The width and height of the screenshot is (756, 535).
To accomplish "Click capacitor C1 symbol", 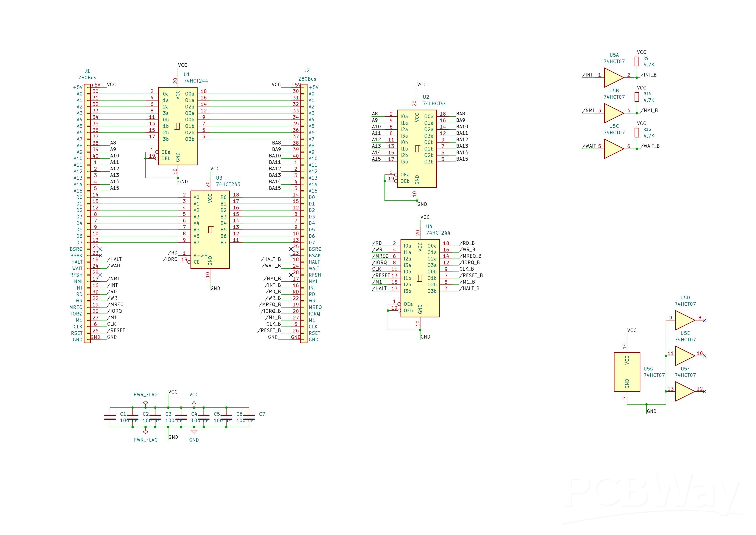I will tap(110, 417).
